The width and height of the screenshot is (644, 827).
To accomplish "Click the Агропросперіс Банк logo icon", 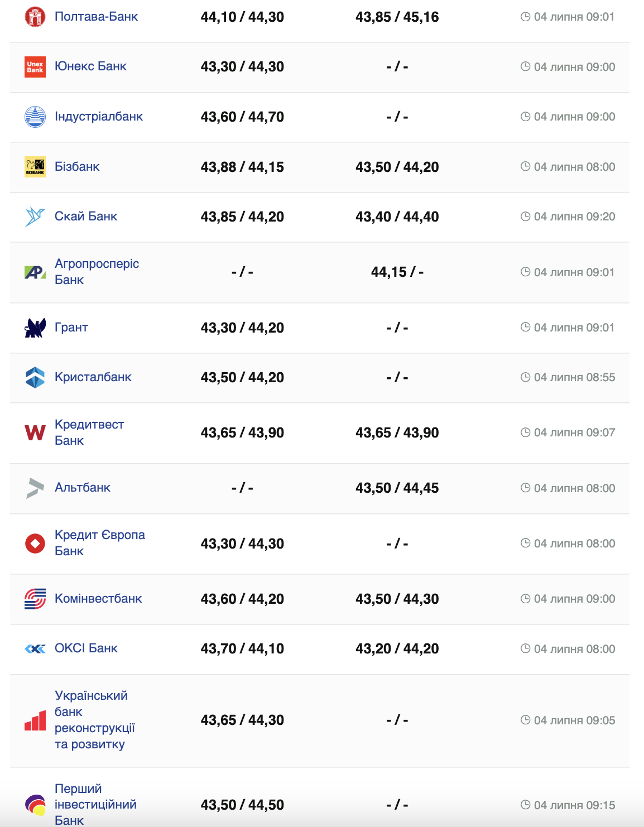I will 35,272.
